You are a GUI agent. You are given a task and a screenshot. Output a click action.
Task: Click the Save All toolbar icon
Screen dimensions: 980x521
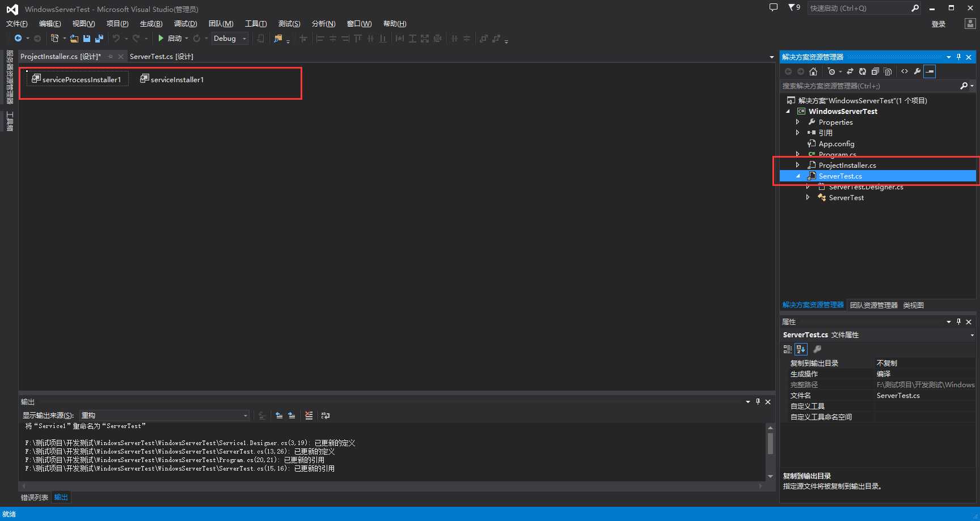point(99,39)
